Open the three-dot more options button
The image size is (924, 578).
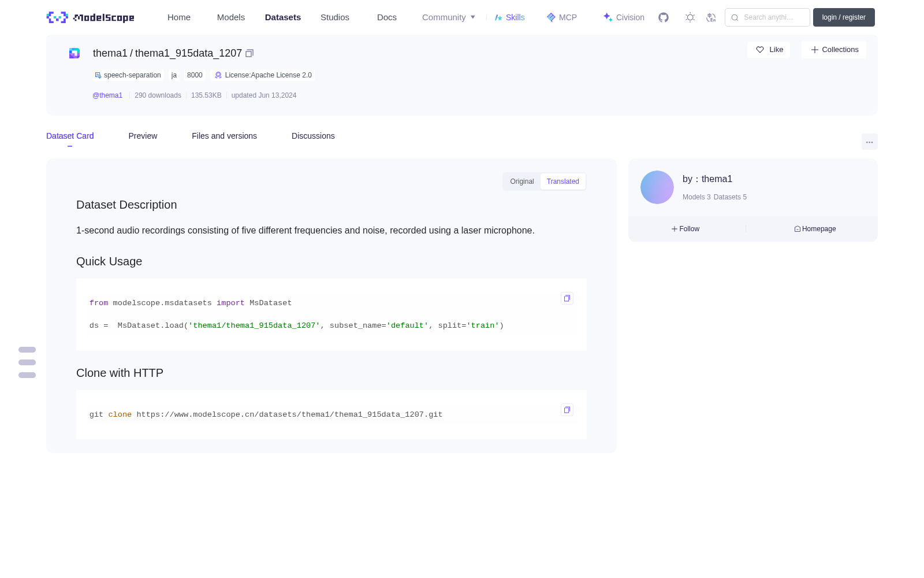coord(870,142)
